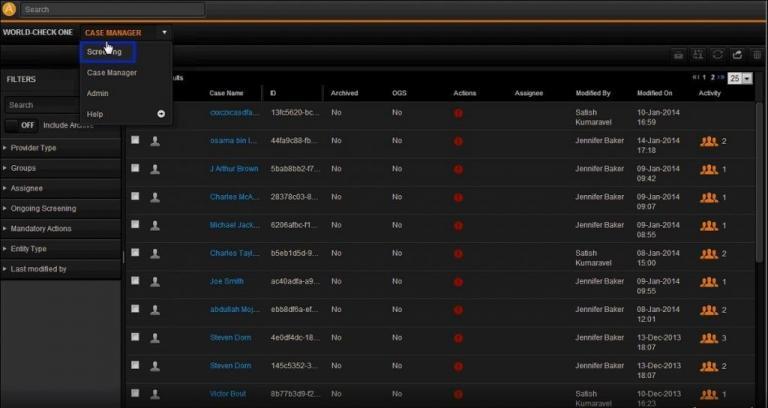Click the assign users icon in toolbar

698,55
